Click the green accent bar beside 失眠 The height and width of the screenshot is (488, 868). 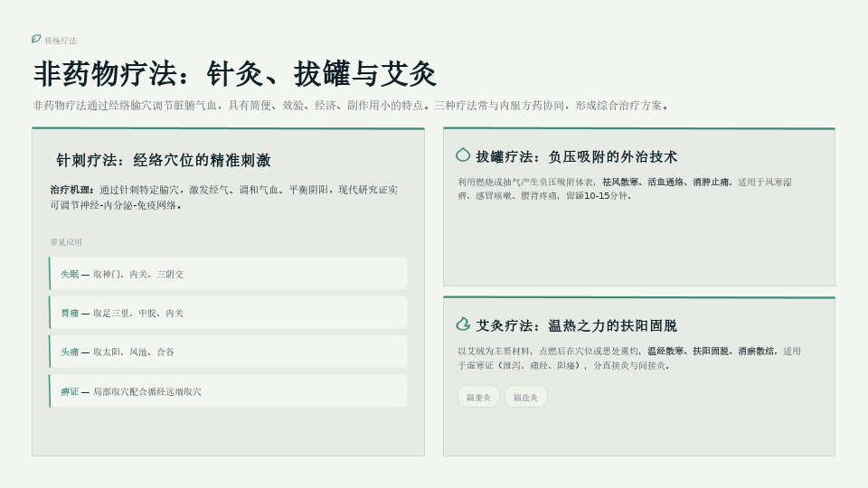point(50,273)
